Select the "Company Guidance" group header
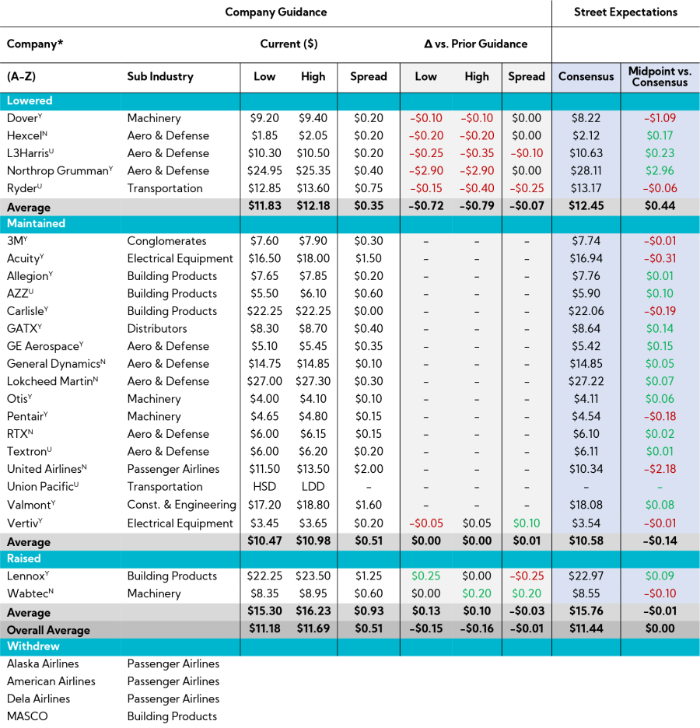700x728 pixels. [275, 12]
